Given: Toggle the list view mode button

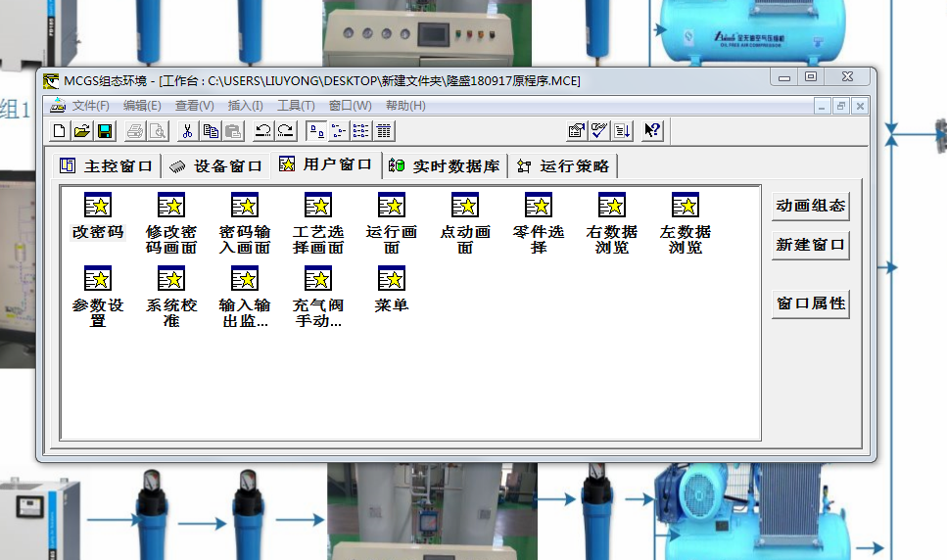Looking at the screenshot, I should tap(361, 131).
